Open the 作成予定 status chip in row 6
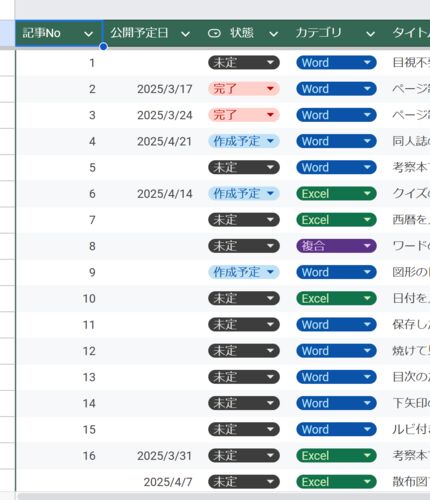 244,194
